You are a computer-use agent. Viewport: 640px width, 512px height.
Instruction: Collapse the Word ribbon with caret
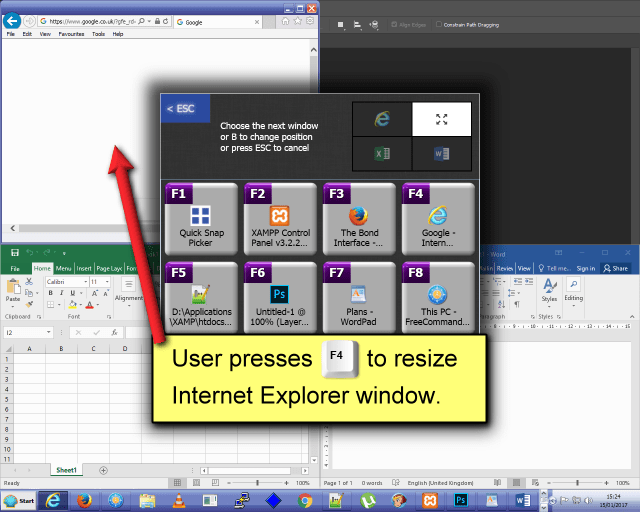point(632,316)
